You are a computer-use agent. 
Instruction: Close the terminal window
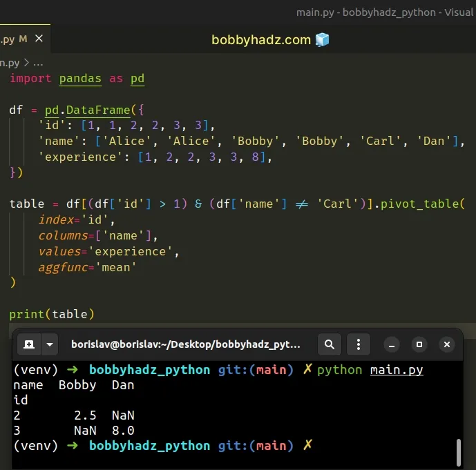pyautogui.click(x=447, y=344)
